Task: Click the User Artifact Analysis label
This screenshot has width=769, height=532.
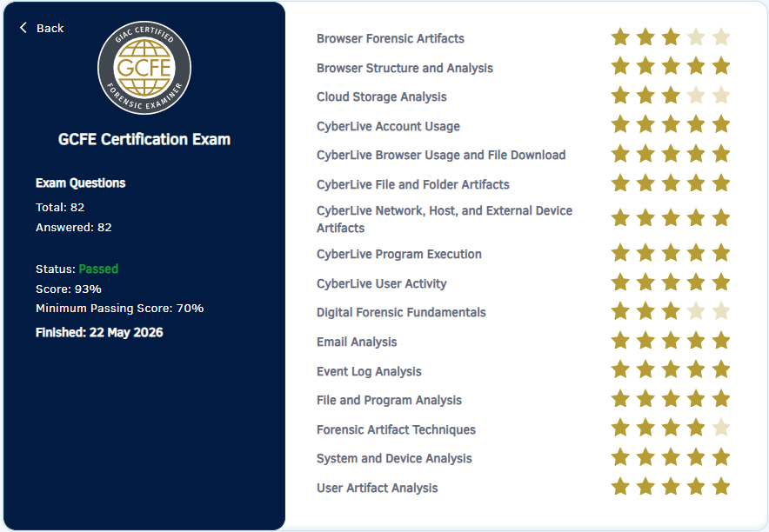Action: (378, 488)
